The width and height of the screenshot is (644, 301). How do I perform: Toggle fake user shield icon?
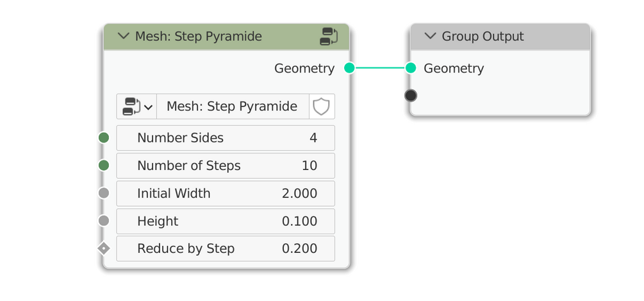pyautogui.click(x=321, y=107)
